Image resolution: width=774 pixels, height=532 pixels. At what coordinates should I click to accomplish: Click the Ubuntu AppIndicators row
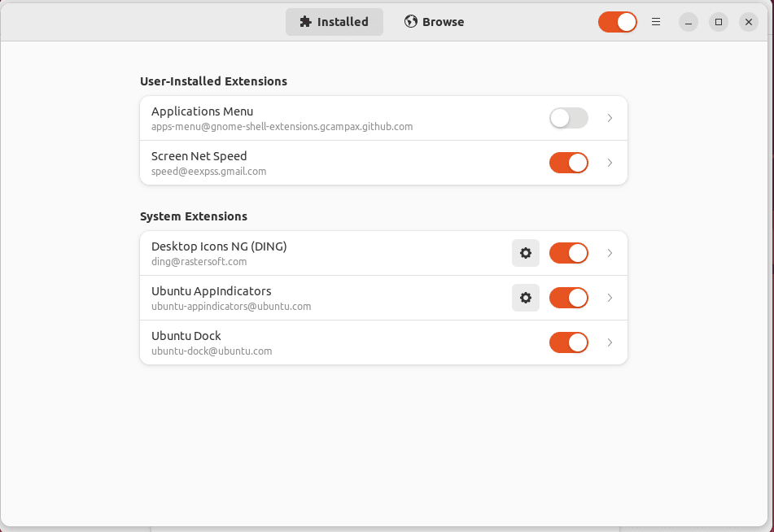pos(326,298)
